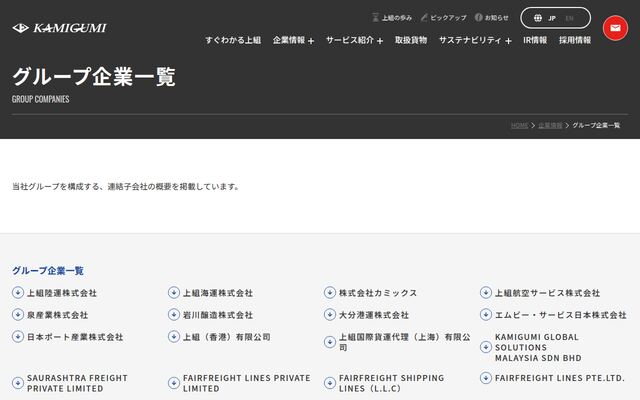Jump to 上組国際貨運代理（上海）有限公司 section

pos(404,342)
